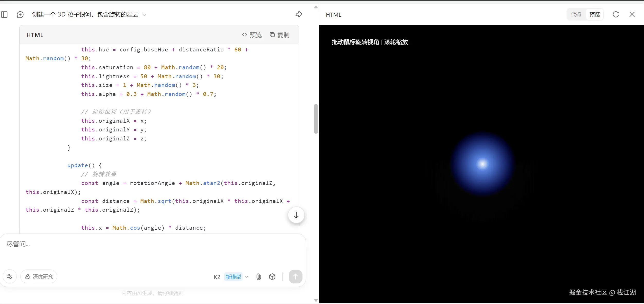This screenshot has width=644, height=304.
Task: Close the HTML preview panel
Action: click(x=632, y=14)
